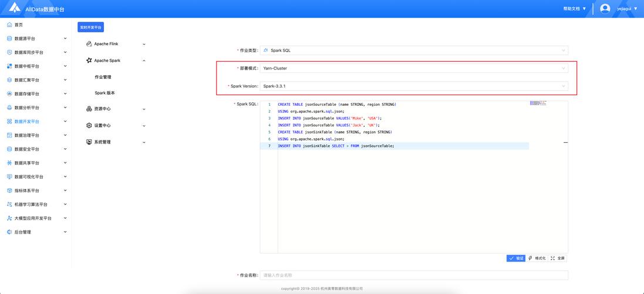Viewport: 644px width, 294px height.
Task: Open 作业管理 under Apache Spark
Action: [x=103, y=77]
